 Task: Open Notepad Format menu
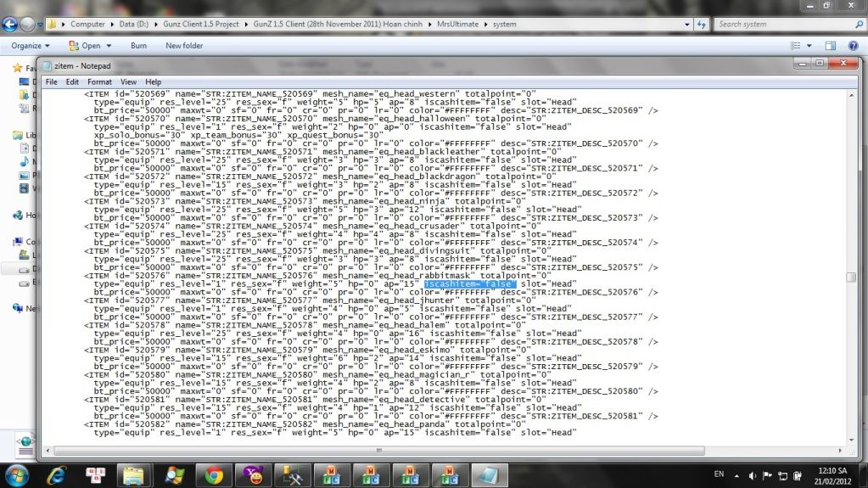[99, 81]
